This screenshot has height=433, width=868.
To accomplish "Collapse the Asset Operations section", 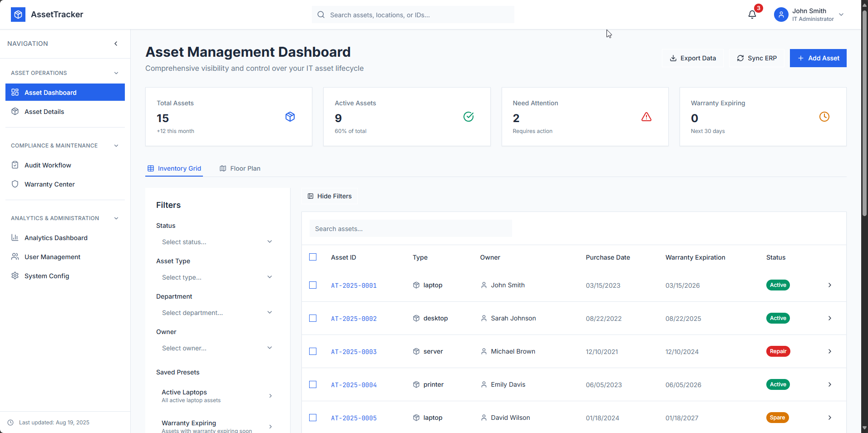I will click(65, 73).
